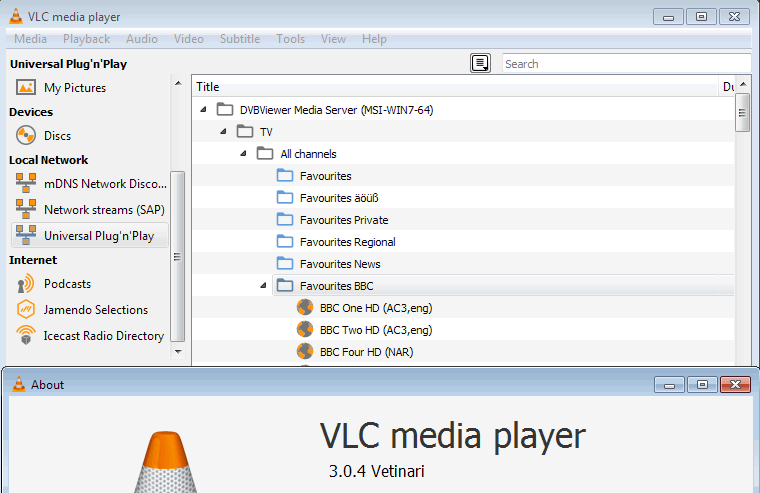Collapse the All channels node

tap(244, 154)
